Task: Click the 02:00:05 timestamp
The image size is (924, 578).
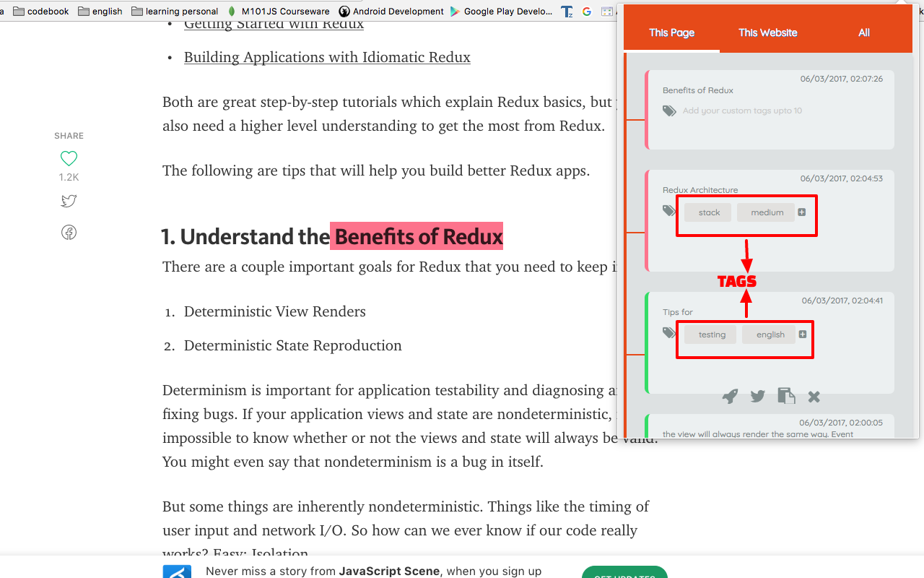Action: tap(841, 423)
